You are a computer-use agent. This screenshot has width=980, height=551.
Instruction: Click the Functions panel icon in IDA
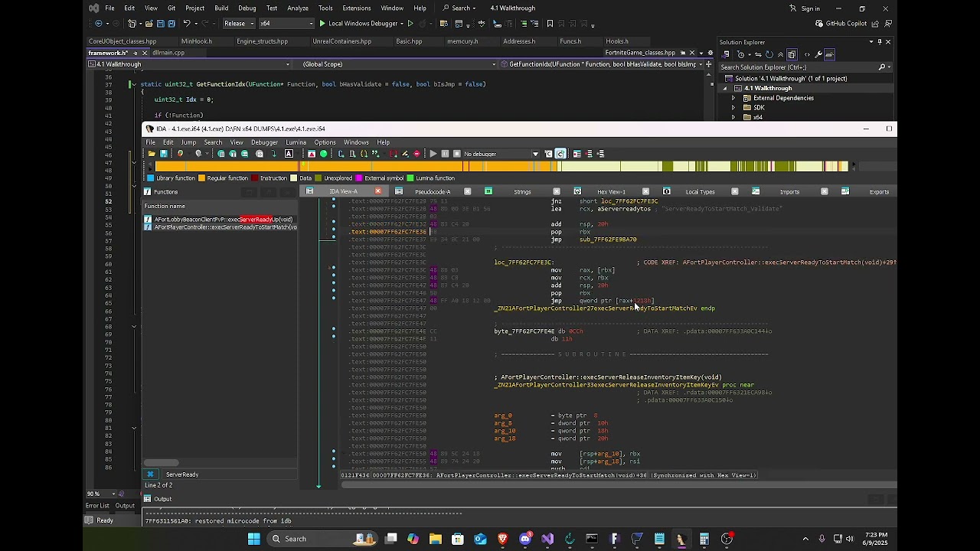[x=148, y=192]
